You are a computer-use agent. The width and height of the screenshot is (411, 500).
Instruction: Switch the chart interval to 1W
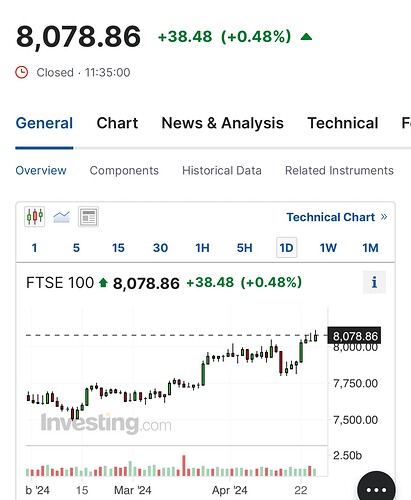coord(328,248)
